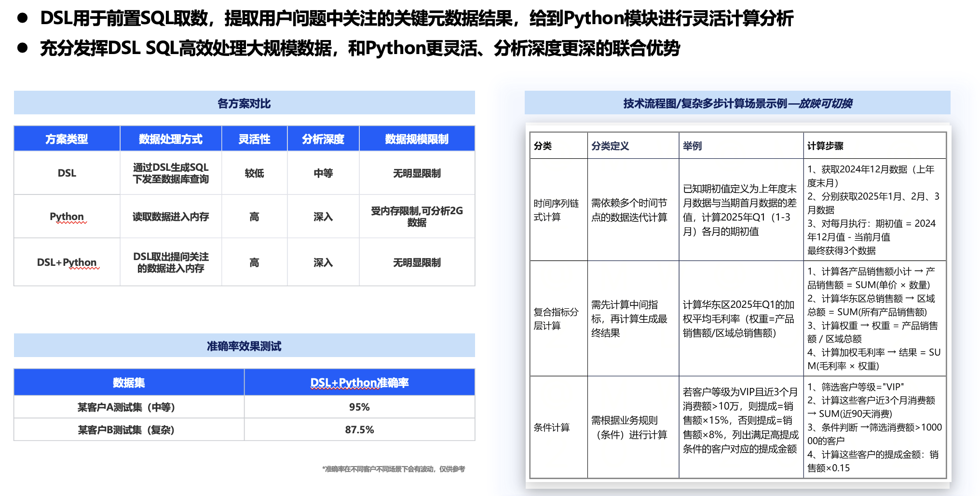
Task: Click the "某客户B测试集（复杂）" cell
Action: tap(129, 429)
